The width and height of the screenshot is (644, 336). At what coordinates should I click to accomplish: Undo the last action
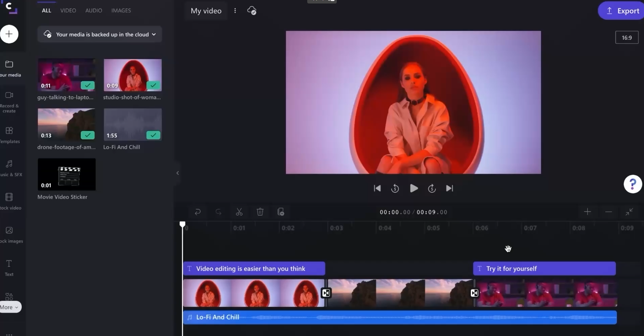198,212
